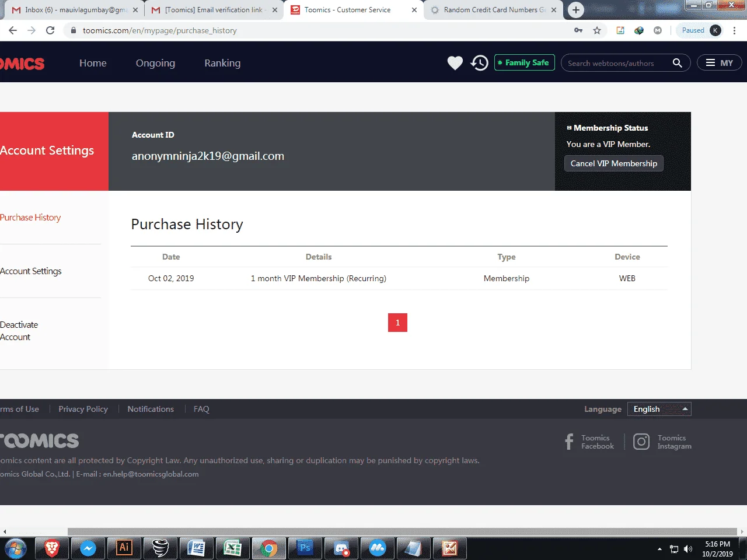Open the MY hamburger menu

click(x=719, y=63)
